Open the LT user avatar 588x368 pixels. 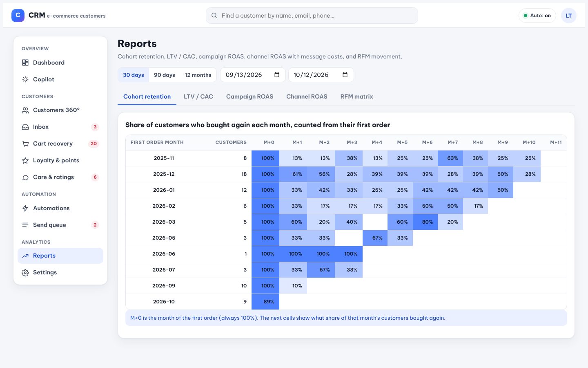click(x=569, y=16)
